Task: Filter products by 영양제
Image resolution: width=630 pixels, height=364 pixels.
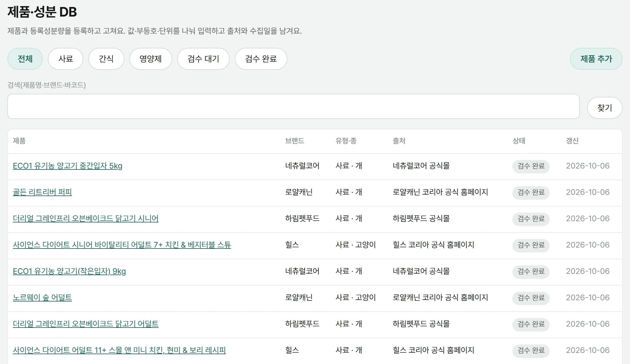Action: 150,59
